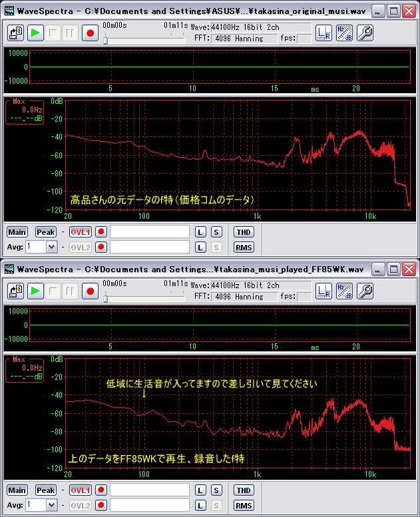Close the takasina_original_musi.wav window

409,11
